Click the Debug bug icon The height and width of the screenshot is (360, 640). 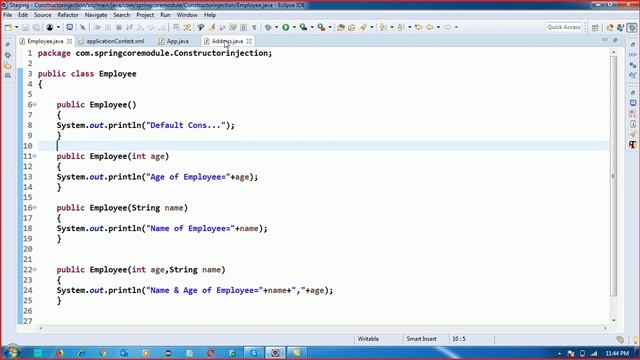pyautogui.click(x=268, y=27)
